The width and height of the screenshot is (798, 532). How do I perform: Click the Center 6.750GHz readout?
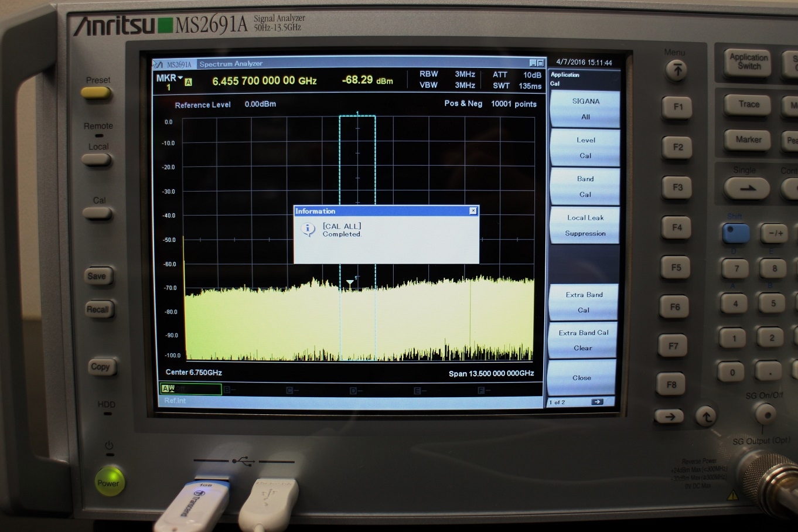point(194,372)
